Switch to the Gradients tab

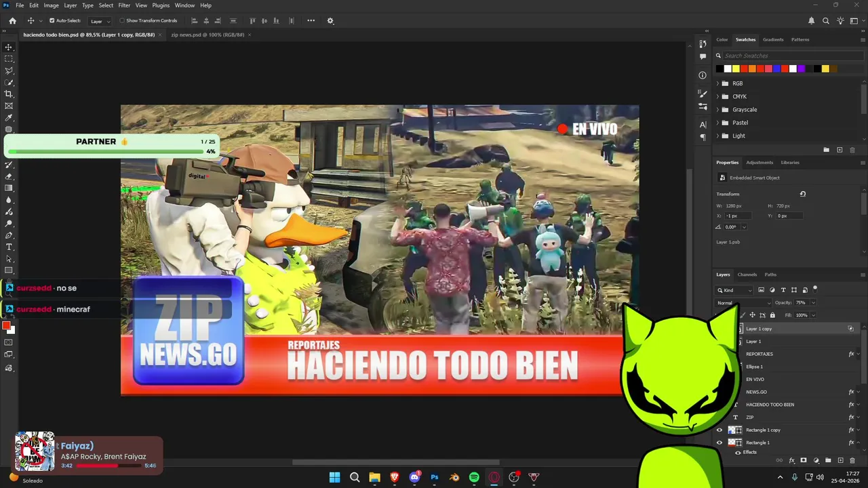(x=773, y=39)
